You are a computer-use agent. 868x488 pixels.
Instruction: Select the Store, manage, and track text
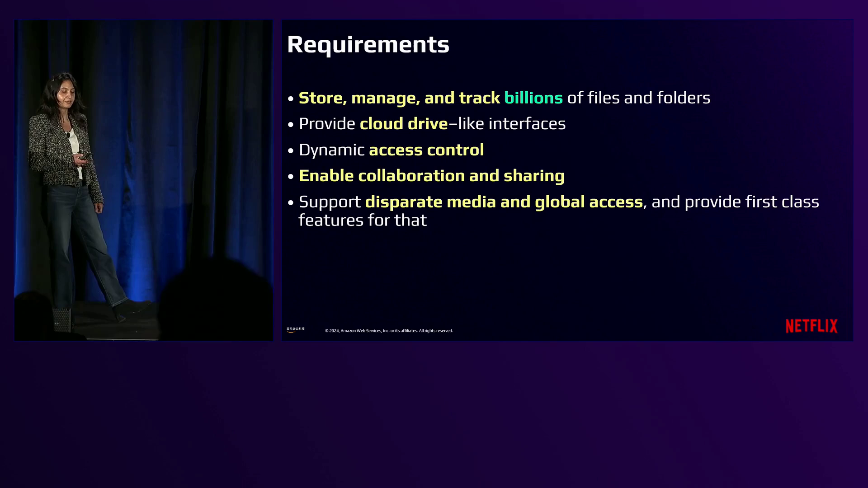pyautogui.click(x=399, y=98)
